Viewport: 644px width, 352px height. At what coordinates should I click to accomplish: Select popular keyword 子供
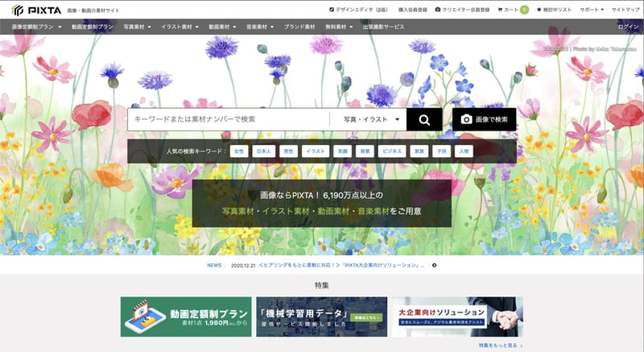[x=441, y=151]
